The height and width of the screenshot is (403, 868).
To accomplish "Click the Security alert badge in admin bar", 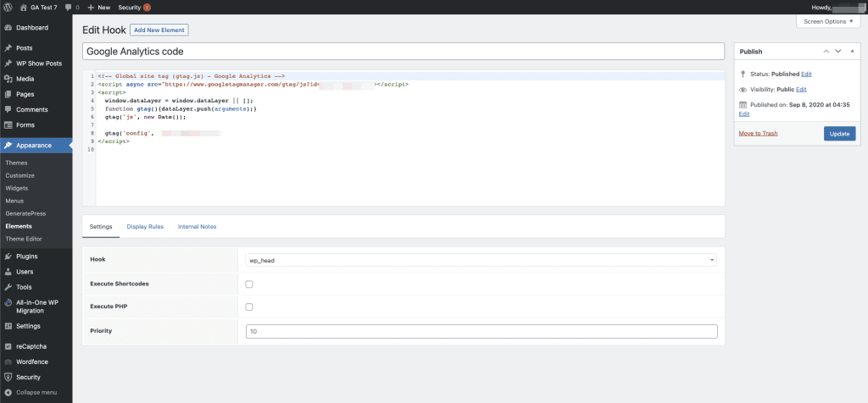I will click(x=147, y=7).
